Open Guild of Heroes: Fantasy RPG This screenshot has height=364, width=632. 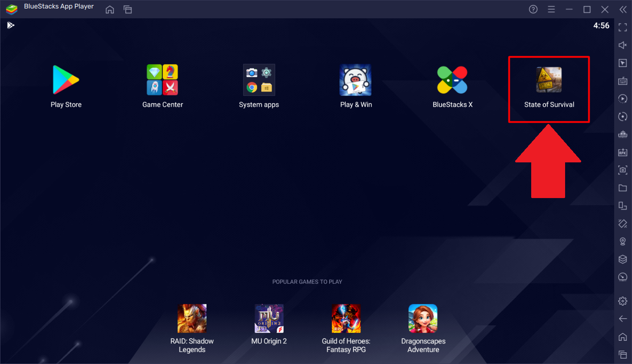[346, 318]
